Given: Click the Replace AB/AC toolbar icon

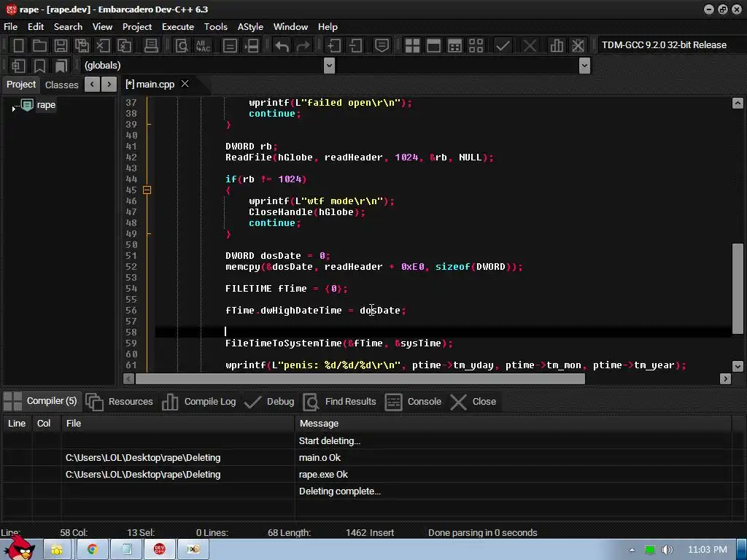Looking at the screenshot, I should point(203,46).
